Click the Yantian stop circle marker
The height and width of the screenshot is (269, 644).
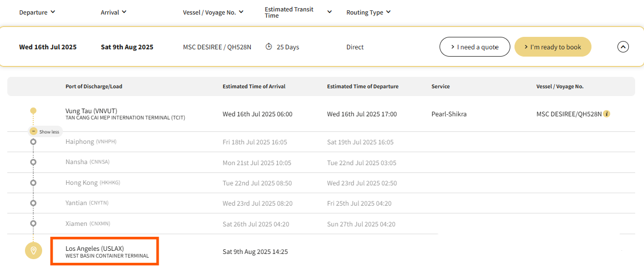click(x=33, y=203)
